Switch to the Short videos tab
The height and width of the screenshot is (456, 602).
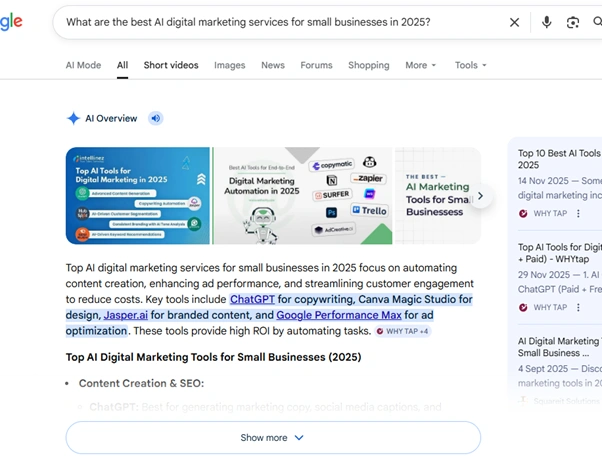[x=171, y=65]
